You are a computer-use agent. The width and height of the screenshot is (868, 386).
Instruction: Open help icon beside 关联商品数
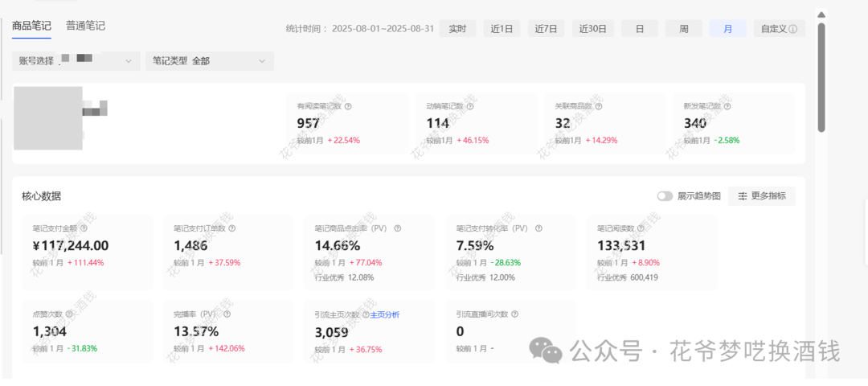click(599, 106)
